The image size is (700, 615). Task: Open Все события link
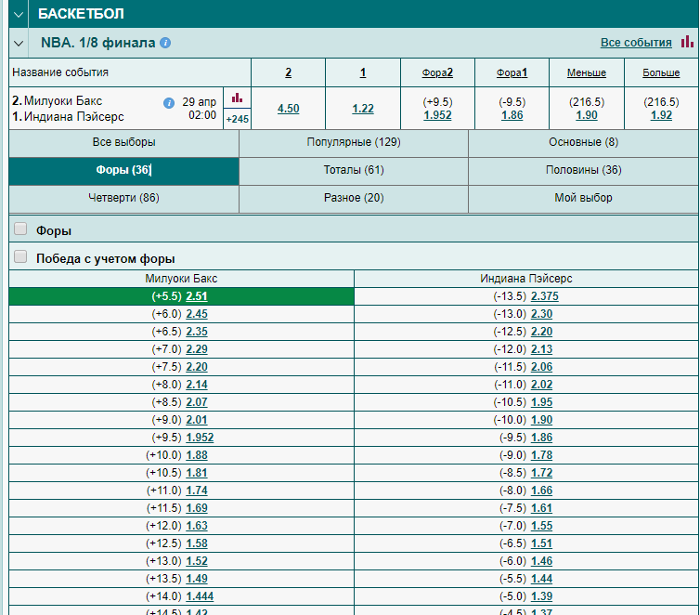(x=636, y=43)
